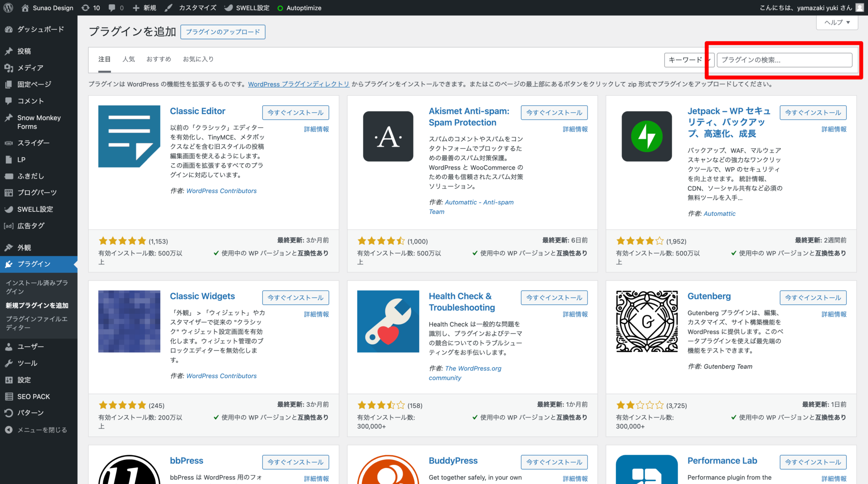Click the プラグインのアップロード button
The height and width of the screenshot is (484, 868).
pyautogui.click(x=223, y=32)
